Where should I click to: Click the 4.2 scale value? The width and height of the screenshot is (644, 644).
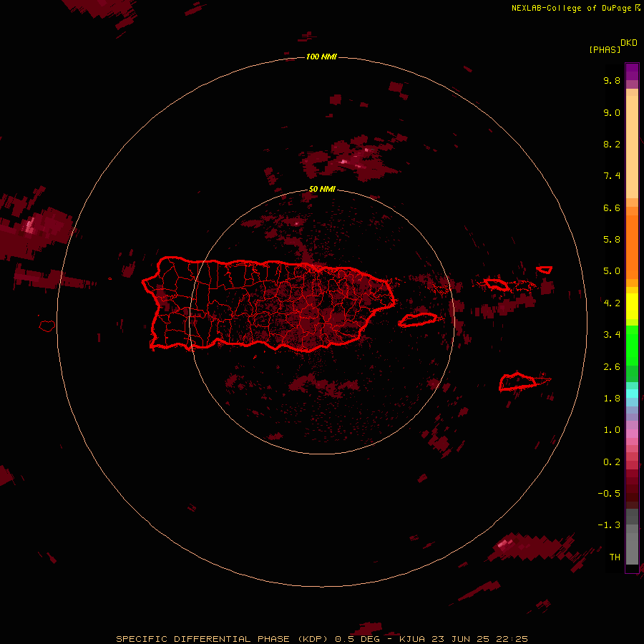click(x=612, y=303)
